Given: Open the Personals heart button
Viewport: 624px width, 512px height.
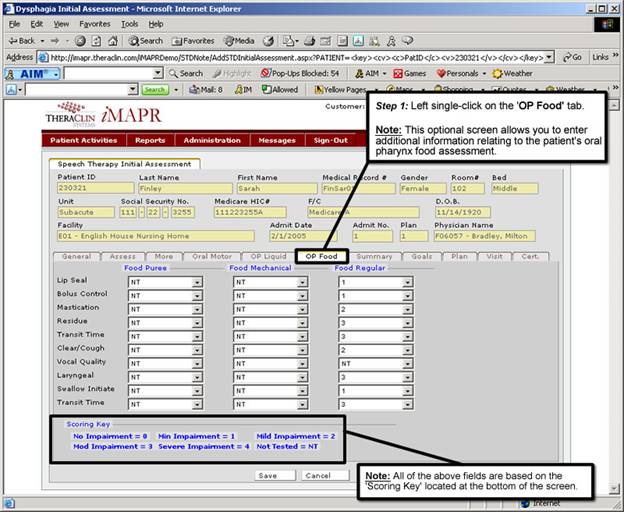Looking at the screenshot, I should pyautogui.click(x=461, y=74).
